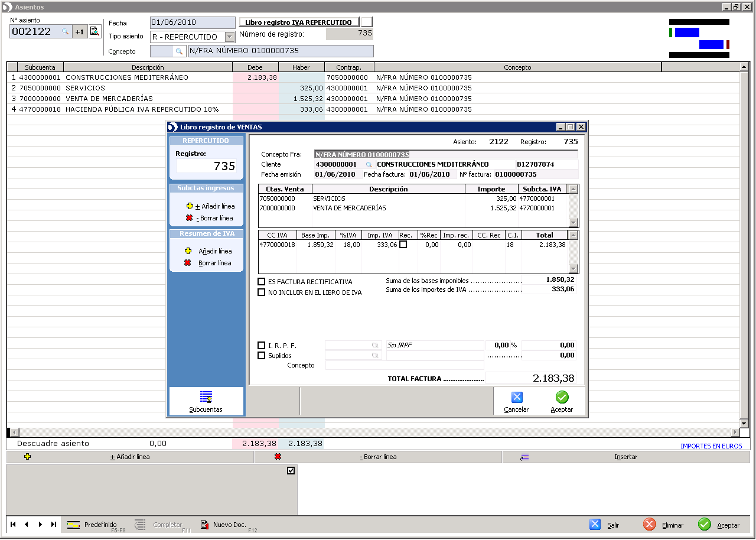This screenshot has height=540, width=756.
Task: Click the Libro registro IVA REPERCUTIDO button
Action: (x=299, y=22)
